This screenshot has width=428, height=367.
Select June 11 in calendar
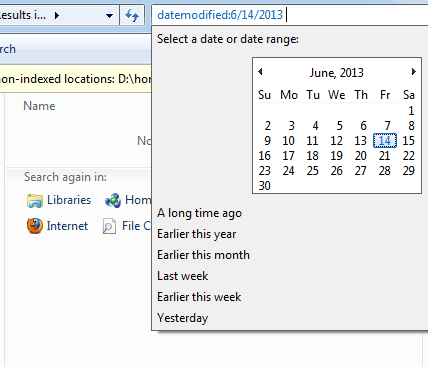312,141
